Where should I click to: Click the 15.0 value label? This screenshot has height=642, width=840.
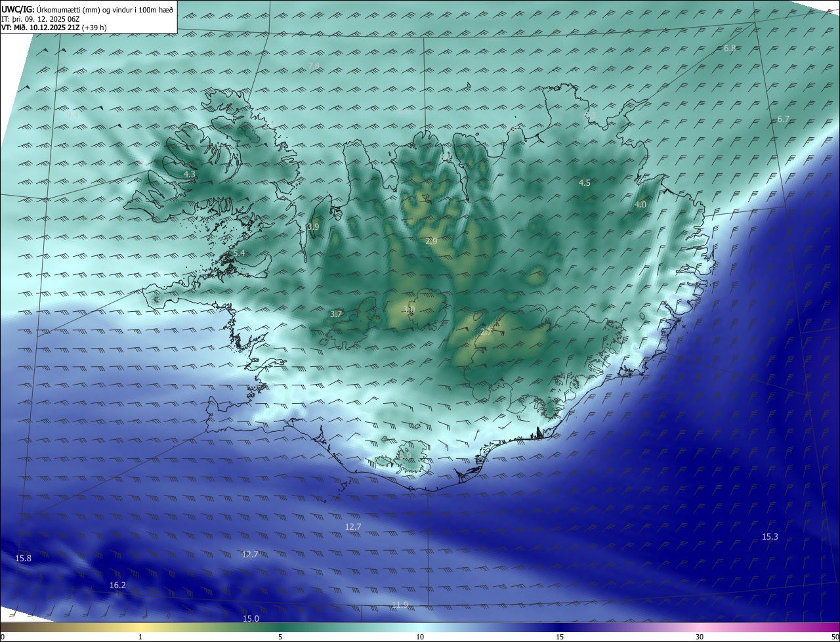tap(251, 619)
